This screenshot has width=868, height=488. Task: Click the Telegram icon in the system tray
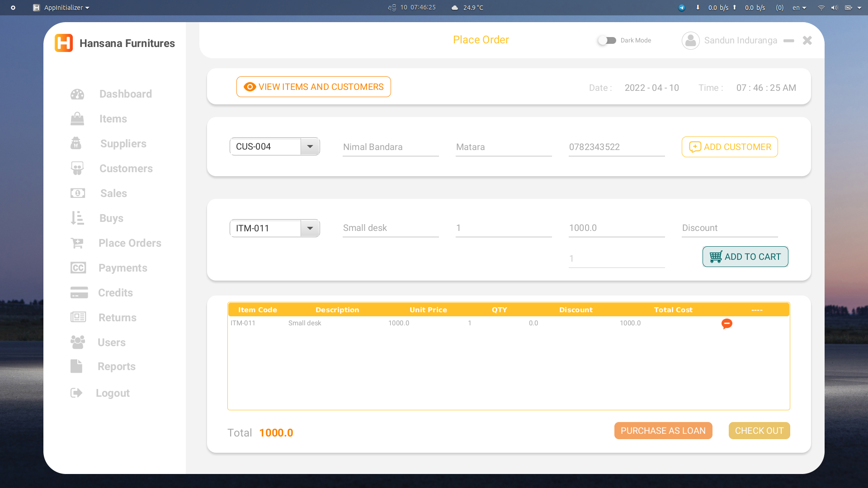681,8
